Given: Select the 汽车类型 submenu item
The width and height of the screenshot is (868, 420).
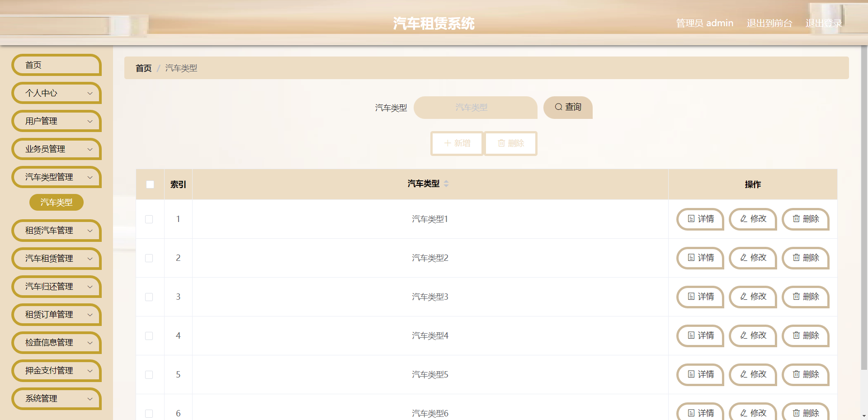Looking at the screenshot, I should tap(57, 203).
